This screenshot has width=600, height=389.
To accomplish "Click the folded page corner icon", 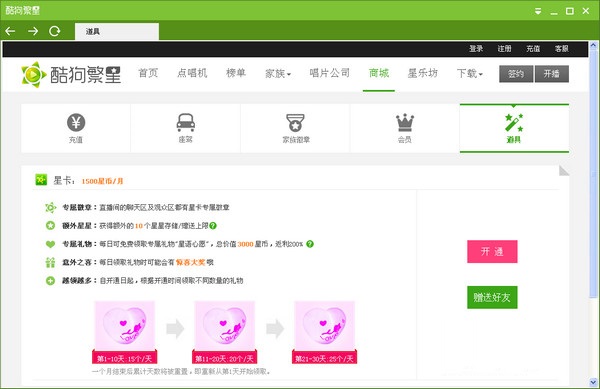I will pos(564,171).
